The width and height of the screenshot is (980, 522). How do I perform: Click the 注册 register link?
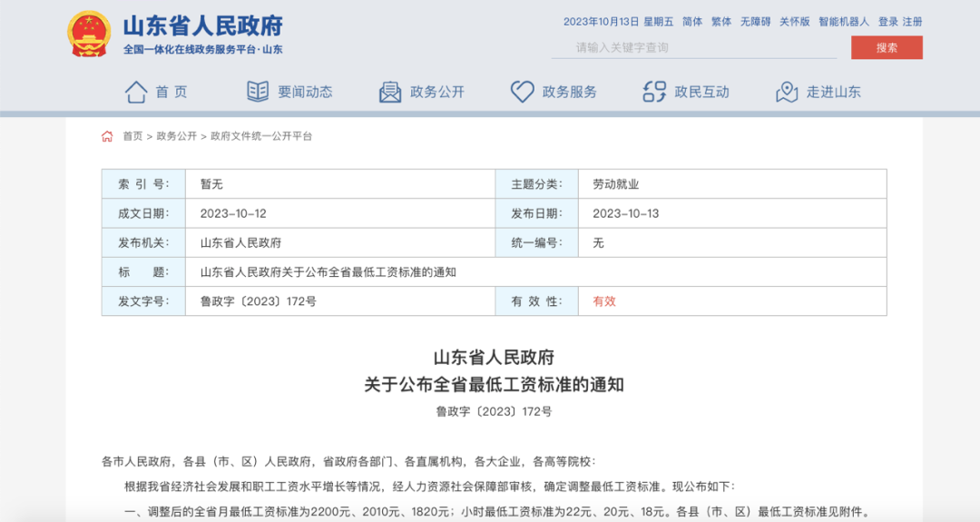(x=913, y=22)
